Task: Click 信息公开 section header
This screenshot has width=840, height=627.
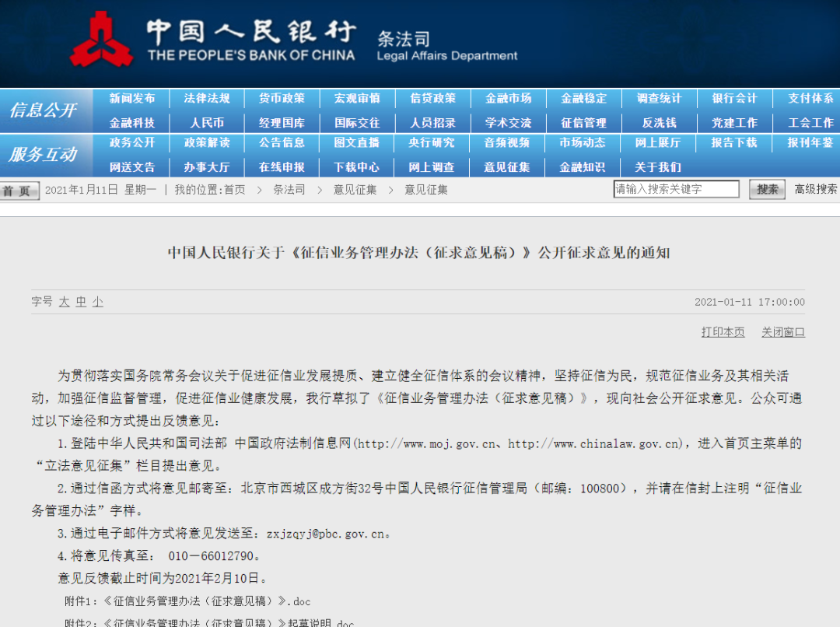Action: [x=44, y=110]
